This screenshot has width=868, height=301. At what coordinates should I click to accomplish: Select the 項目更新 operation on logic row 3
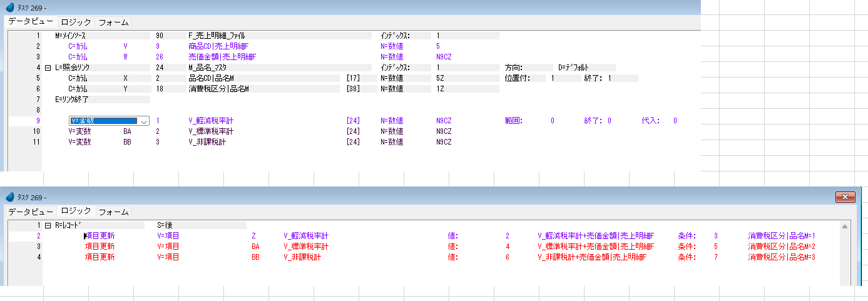point(100,247)
